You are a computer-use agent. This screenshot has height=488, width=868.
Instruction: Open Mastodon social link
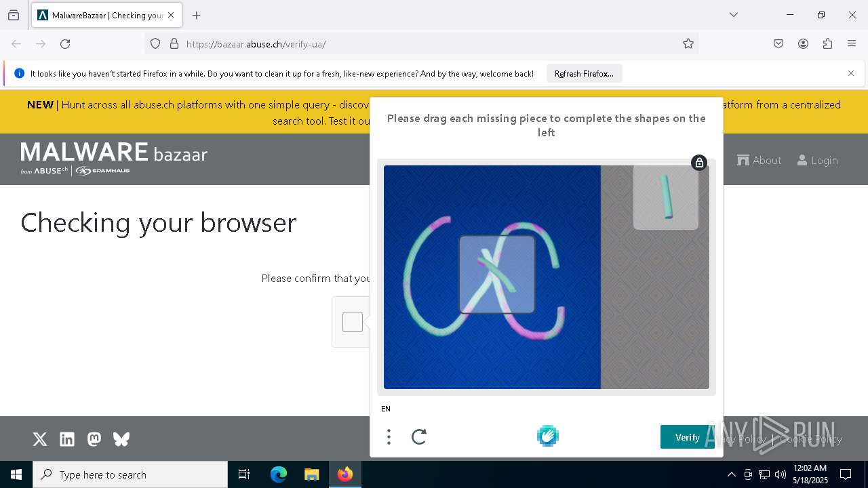click(x=94, y=439)
